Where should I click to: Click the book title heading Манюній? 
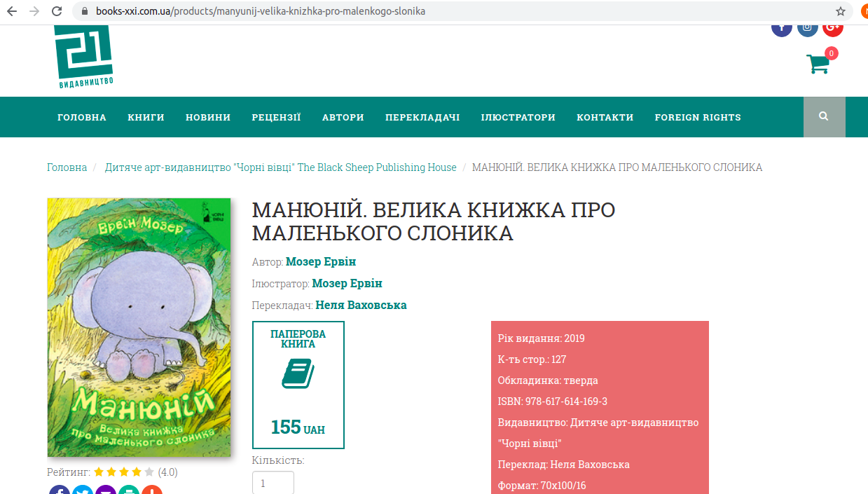point(434,221)
